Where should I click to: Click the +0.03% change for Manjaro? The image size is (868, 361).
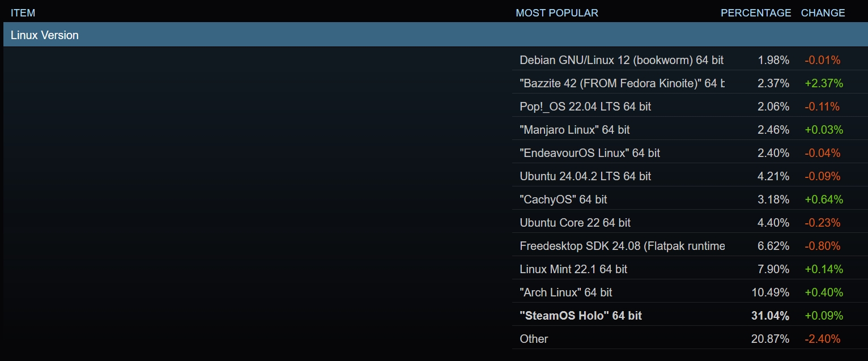pyautogui.click(x=824, y=130)
